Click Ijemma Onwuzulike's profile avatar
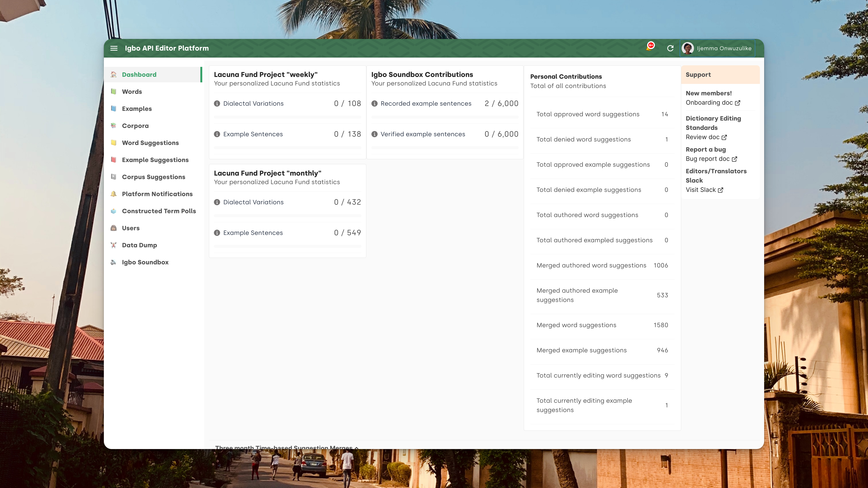This screenshot has height=488, width=868. pyautogui.click(x=688, y=48)
